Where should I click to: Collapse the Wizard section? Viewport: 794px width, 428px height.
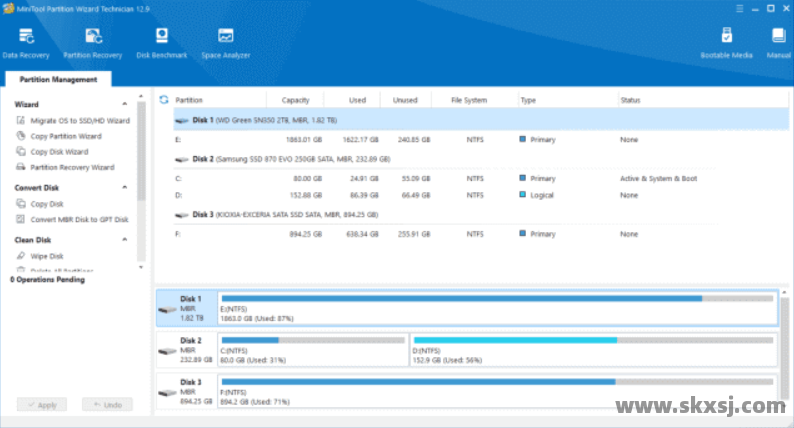125,104
